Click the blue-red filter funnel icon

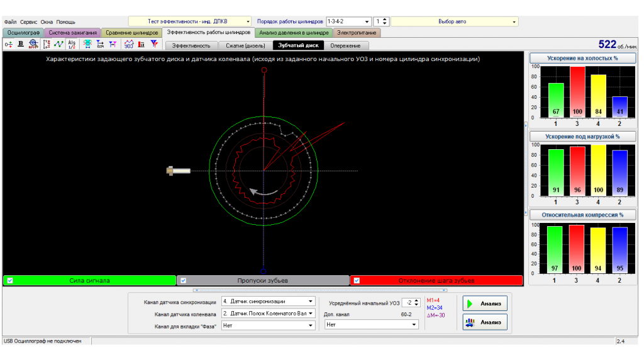point(154,45)
